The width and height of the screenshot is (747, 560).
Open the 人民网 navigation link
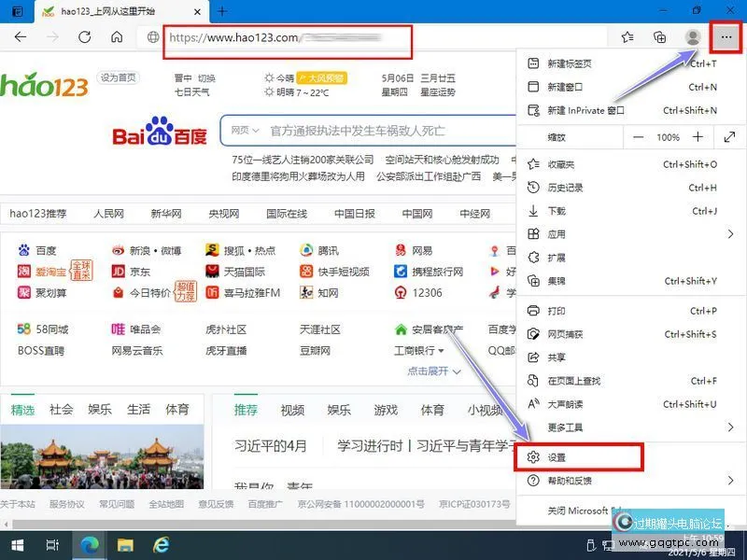click(109, 212)
